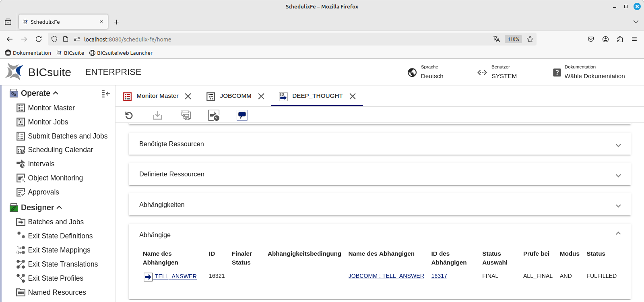Switch to the Monitor Master tab
This screenshot has width=644, height=302.
(x=157, y=96)
